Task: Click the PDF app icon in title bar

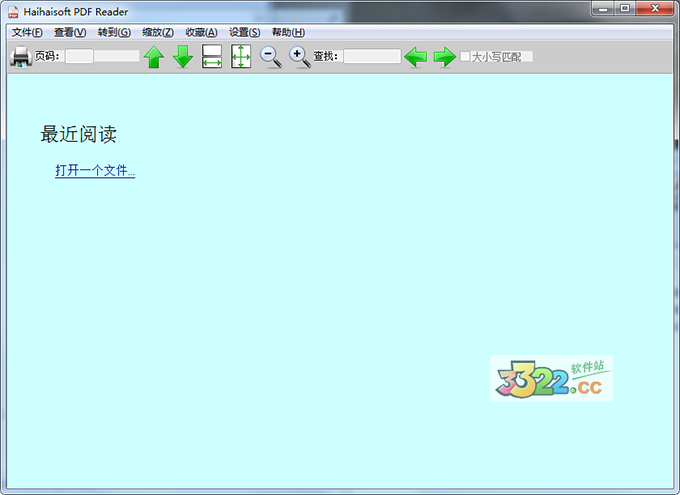Action: tap(13, 12)
